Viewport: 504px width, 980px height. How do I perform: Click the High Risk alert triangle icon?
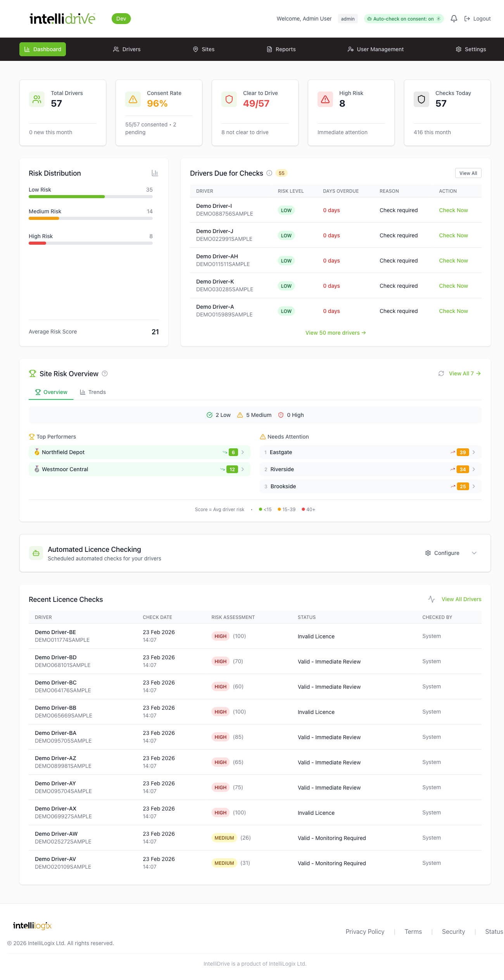tap(325, 99)
